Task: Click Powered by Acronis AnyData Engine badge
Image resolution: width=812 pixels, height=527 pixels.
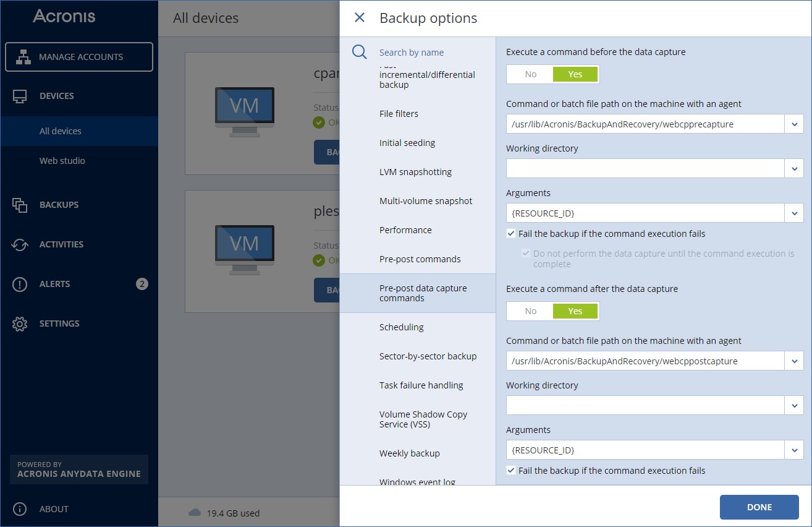Action: [x=79, y=469]
